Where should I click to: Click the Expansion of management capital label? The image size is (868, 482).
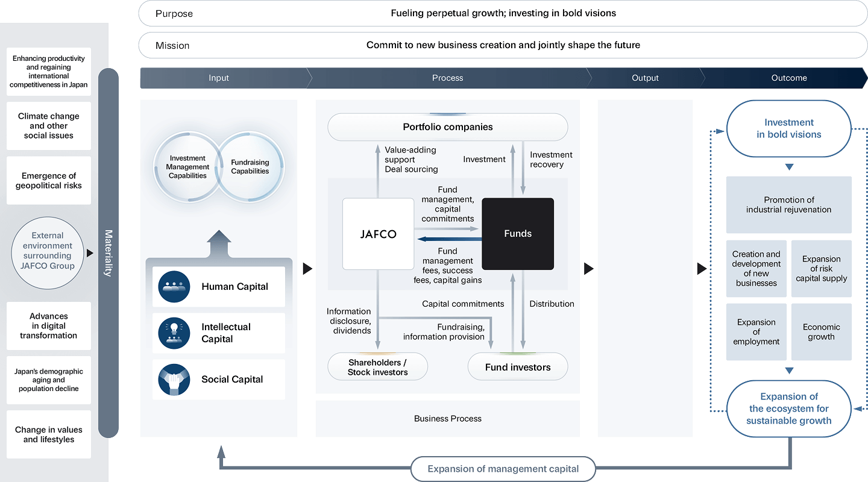(x=503, y=469)
